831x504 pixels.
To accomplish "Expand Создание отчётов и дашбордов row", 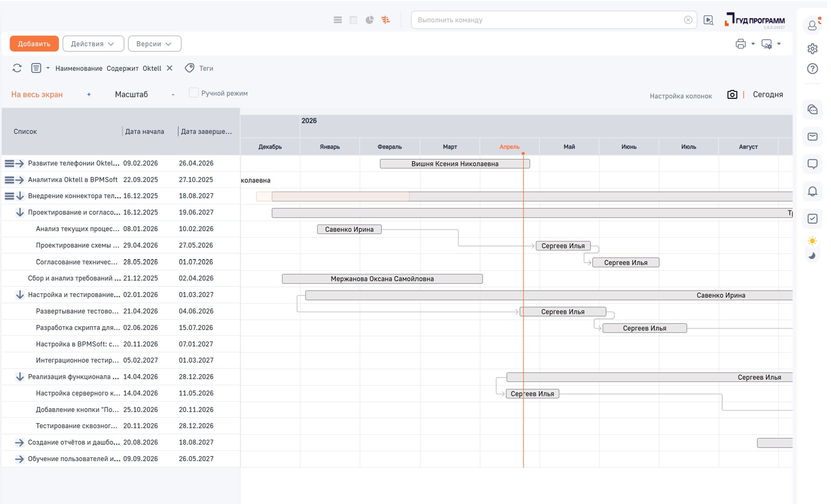I will pyautogui.click(x=20, y=442).
